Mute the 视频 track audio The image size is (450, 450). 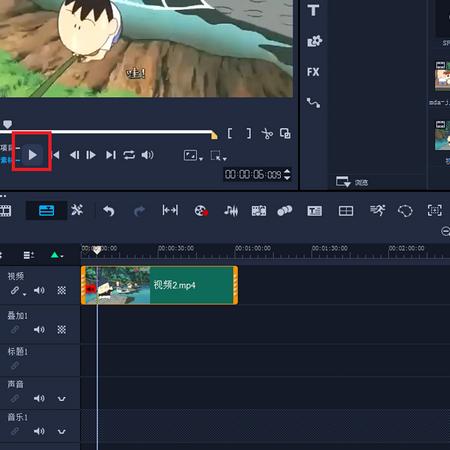click(x=39, y=290)
